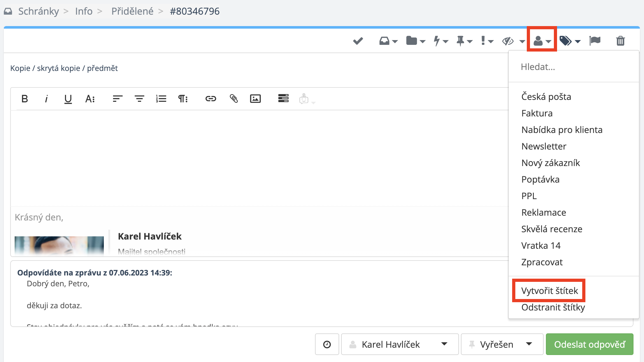Viewport: 644px width, 362px height.
Task: Select the Nový zákazník label
Action: tap(551, 163)
